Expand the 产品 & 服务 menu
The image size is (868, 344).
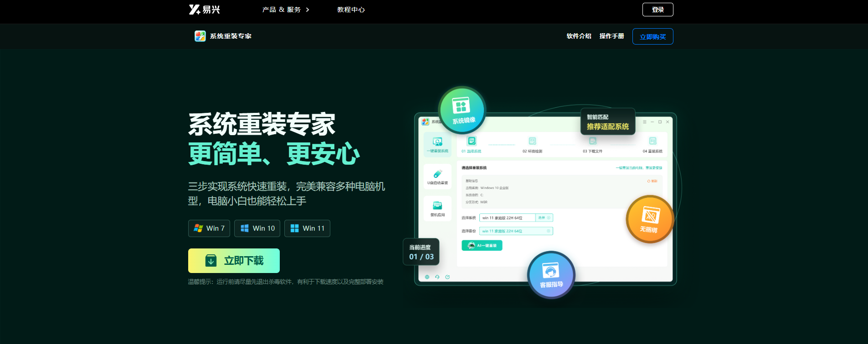coord(286,10)
